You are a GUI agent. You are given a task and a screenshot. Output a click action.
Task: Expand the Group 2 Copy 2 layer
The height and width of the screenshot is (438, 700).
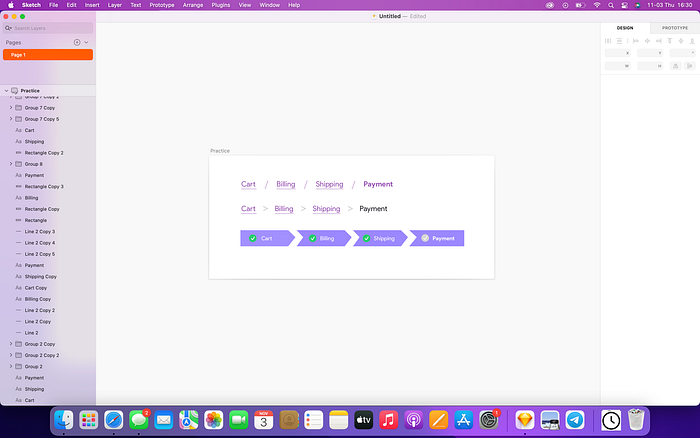pyautogui.click(x=11, y=355)
